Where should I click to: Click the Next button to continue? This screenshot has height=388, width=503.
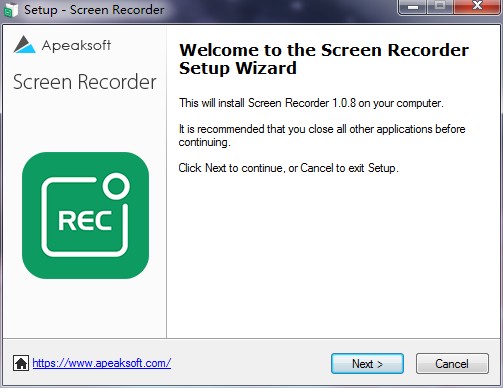click(367, 364)
